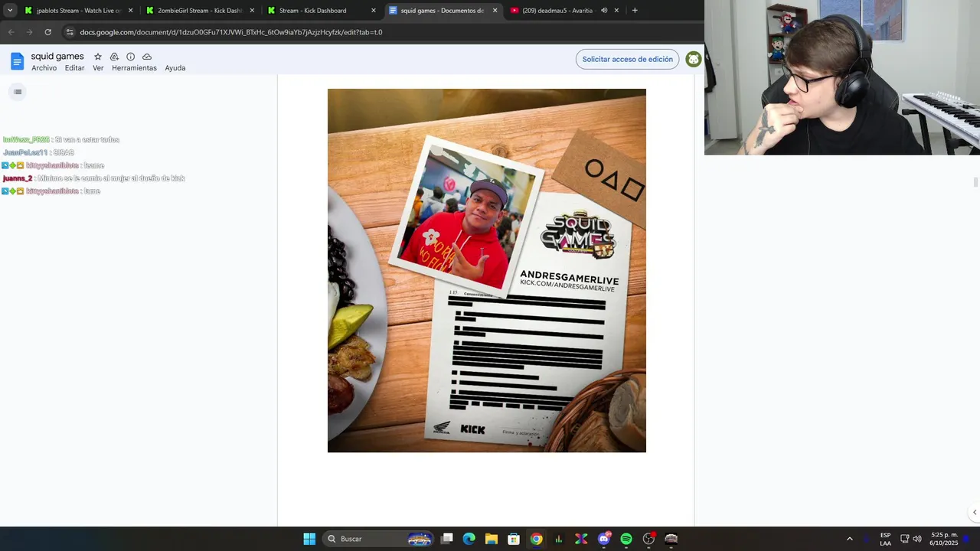Screen dimensions: 980x551
Task: Go back to previous page
Action: pyautogui.click(x=11, y=32)
